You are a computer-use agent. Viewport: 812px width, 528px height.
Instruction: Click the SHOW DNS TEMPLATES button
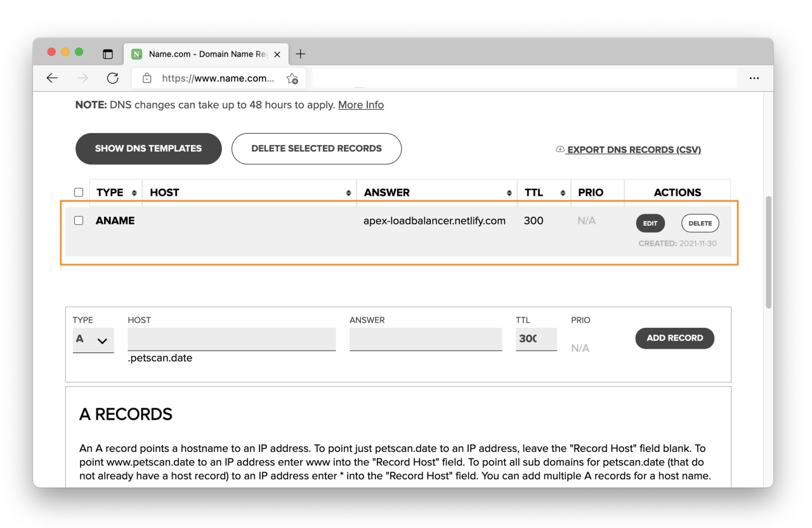pyautogui.click(x=148, y=148)
